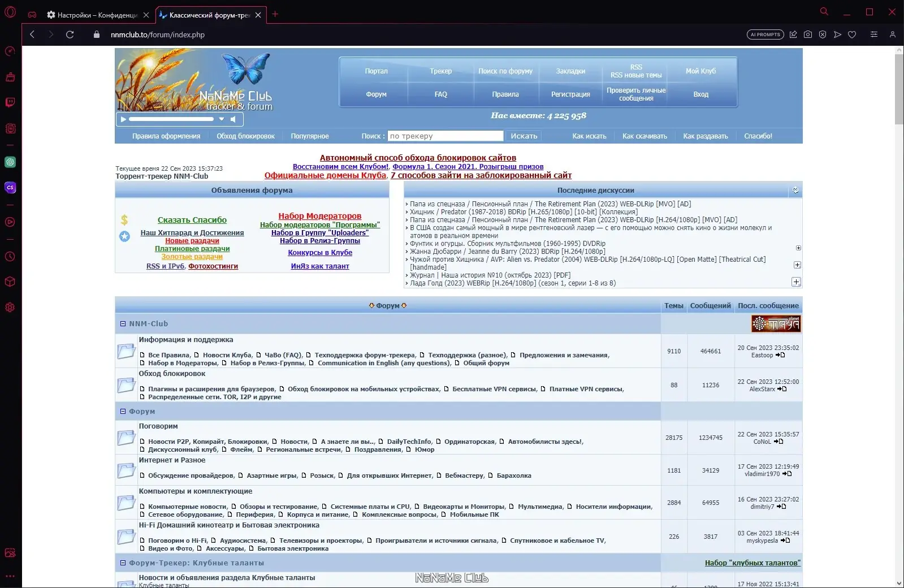The image size is (904, 588).
Task: Go back to the previous page
Action: pyautogui.click(x=32, y=34)
